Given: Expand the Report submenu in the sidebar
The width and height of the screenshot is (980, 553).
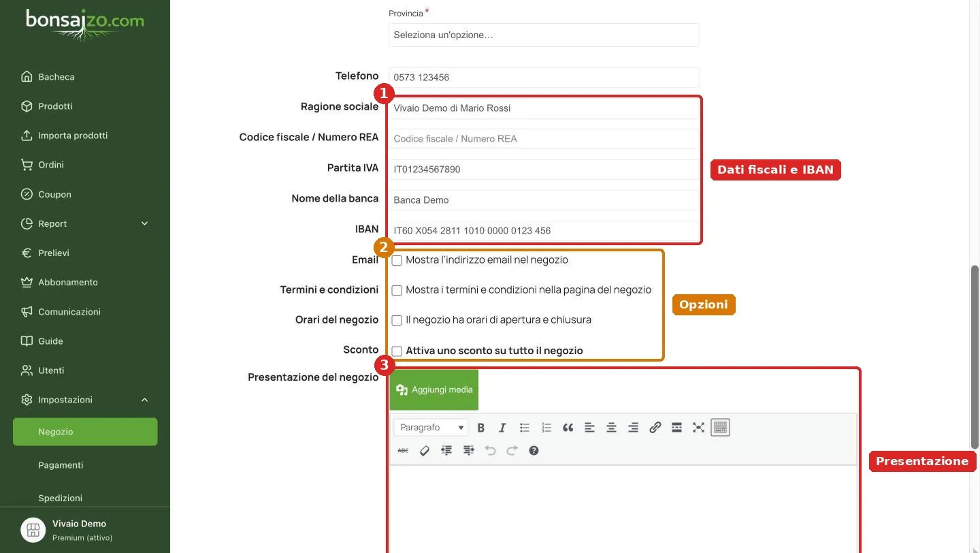Looking at the screenshot, I should pos(144,224).
